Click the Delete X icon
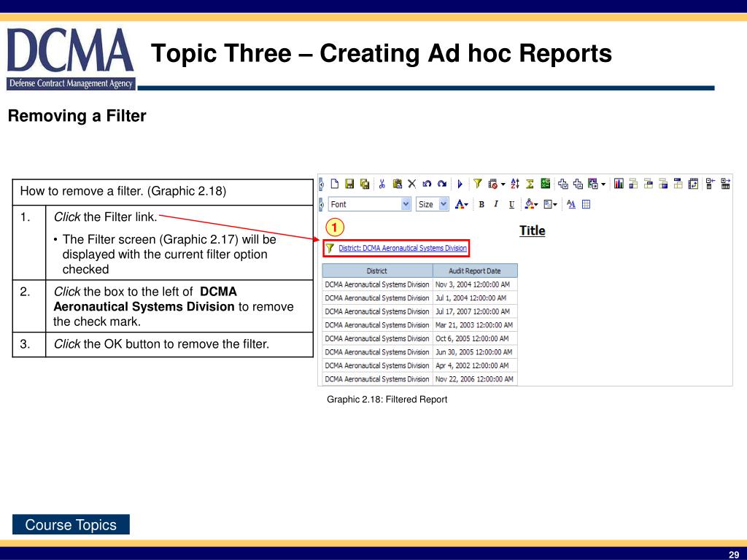The height and width of the screenshot is (560, 747). (x=411, y=184)
